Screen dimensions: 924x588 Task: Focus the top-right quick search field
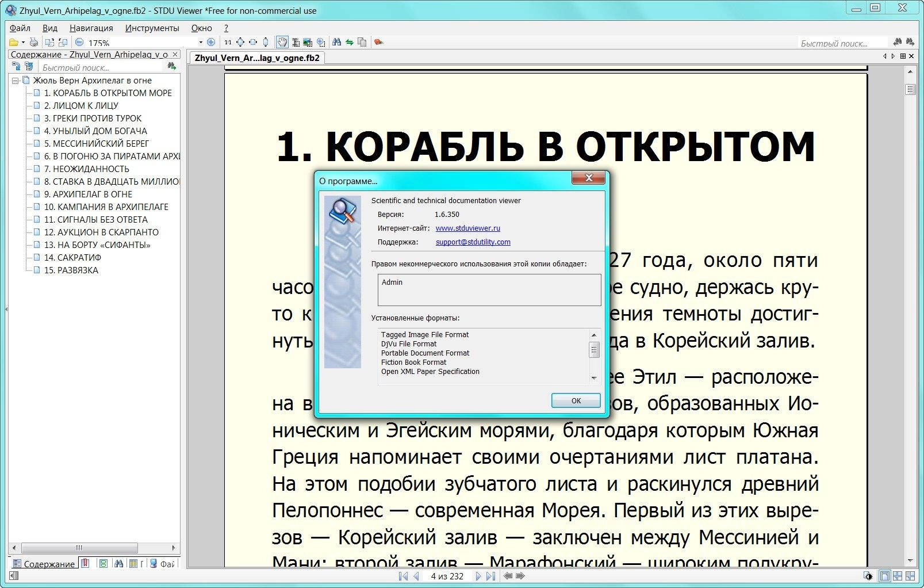[x=843, y=43]
